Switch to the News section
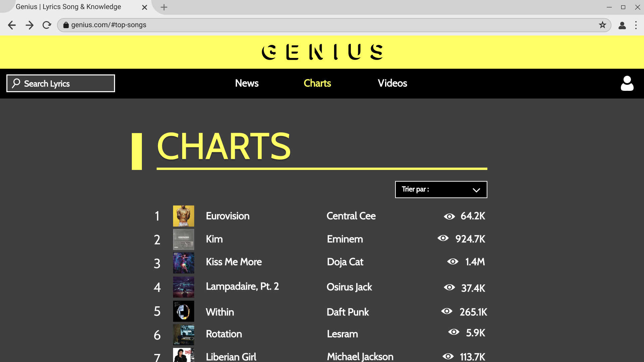 247,83
